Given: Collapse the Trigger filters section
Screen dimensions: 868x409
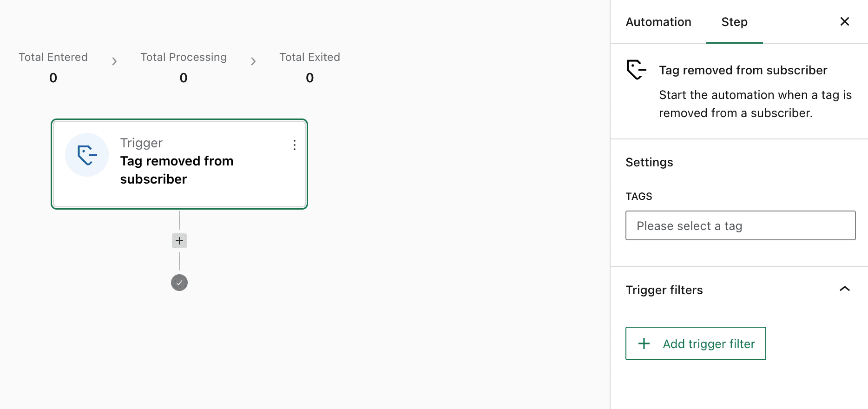Looking at the screenshot, I should 845,289.
